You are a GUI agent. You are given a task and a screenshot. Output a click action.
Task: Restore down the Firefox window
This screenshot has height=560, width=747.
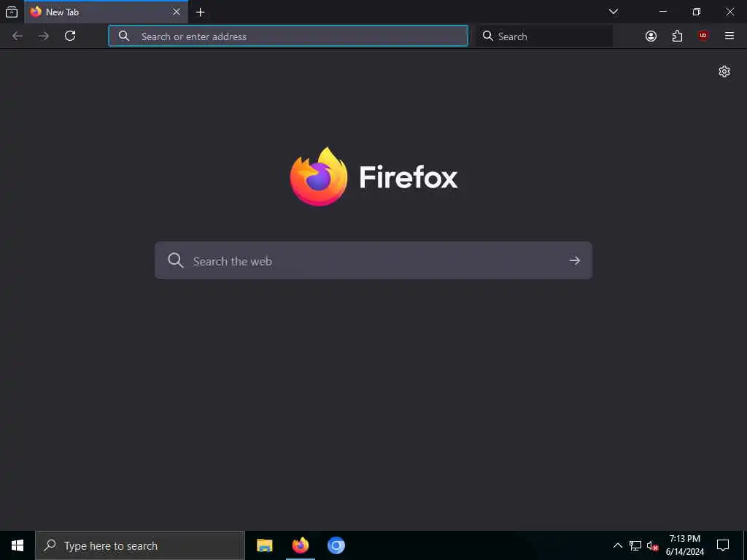click(x=697, y=12)
